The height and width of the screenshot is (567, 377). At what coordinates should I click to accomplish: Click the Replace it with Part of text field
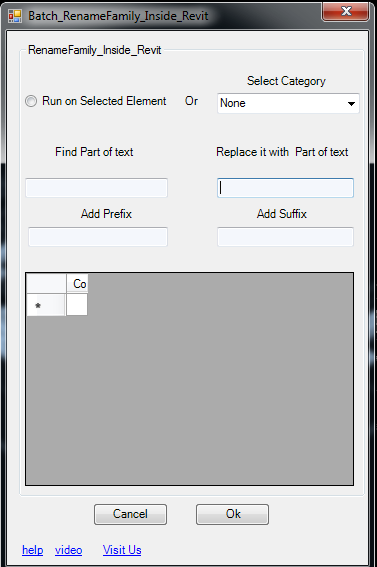[x=285, y=188]
